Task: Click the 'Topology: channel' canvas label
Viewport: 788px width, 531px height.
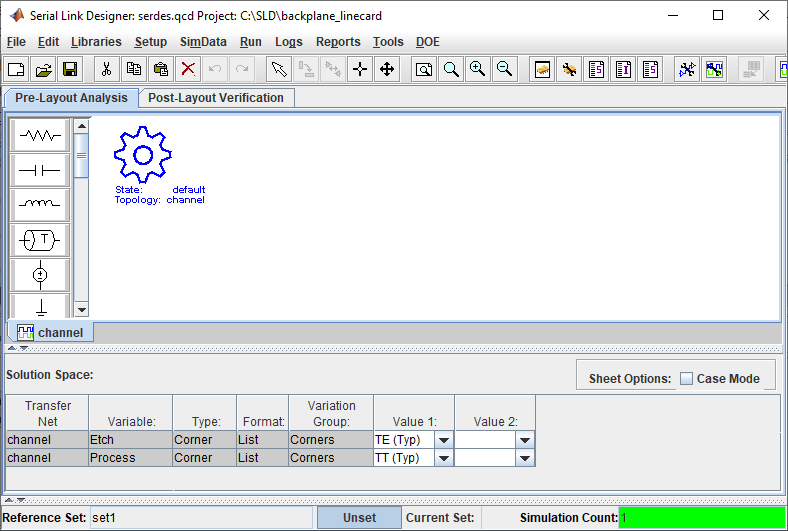Action: point(159,200)
